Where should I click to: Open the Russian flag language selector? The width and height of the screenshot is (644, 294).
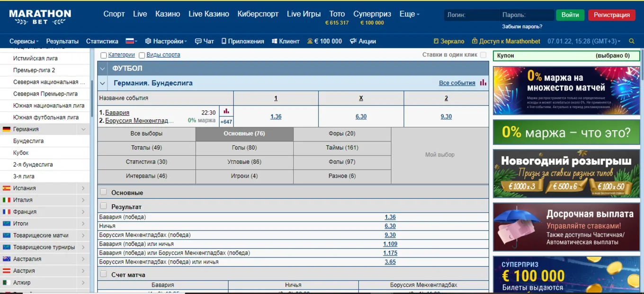(x=131, y=41)
